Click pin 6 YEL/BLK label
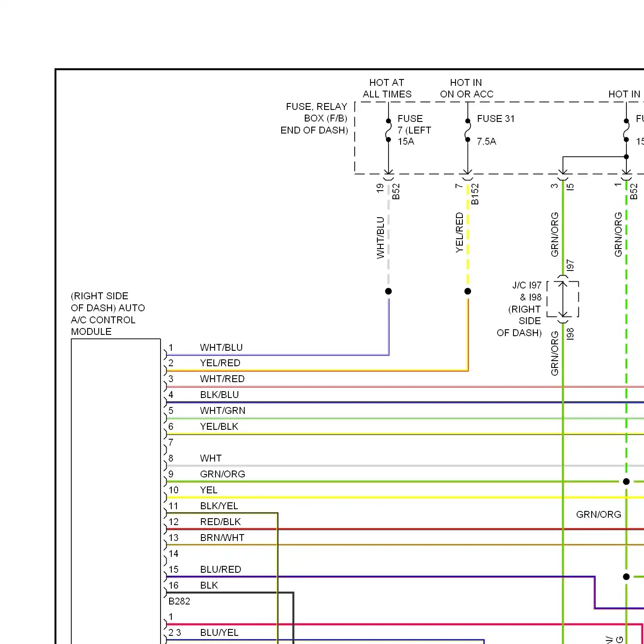 point(219,426)
